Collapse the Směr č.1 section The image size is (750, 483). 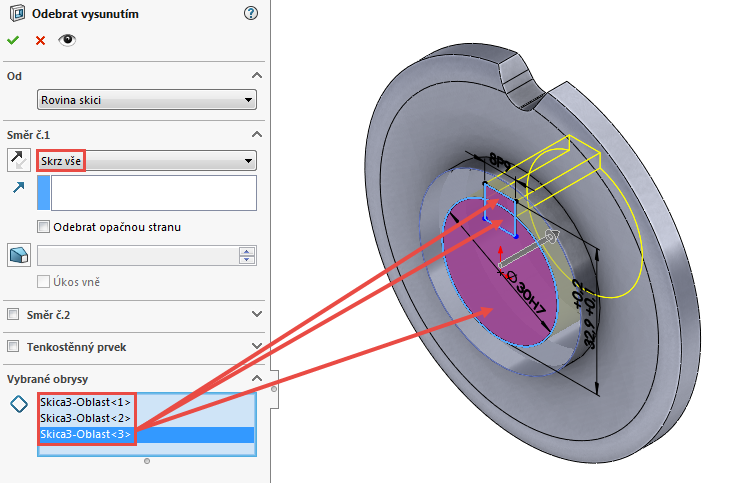257,134
